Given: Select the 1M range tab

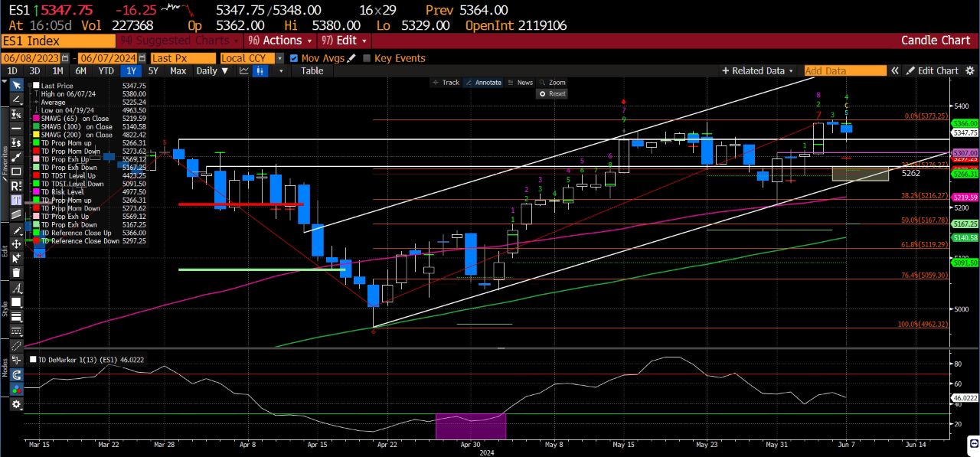Looking at the screenshot, I should [x=57, y=70].
